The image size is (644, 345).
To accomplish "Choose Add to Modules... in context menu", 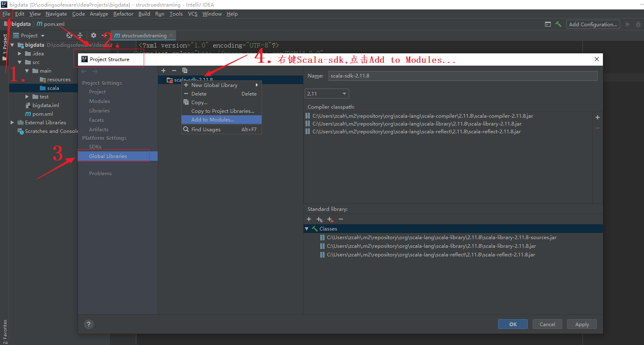I will click(x=221, y=120).
